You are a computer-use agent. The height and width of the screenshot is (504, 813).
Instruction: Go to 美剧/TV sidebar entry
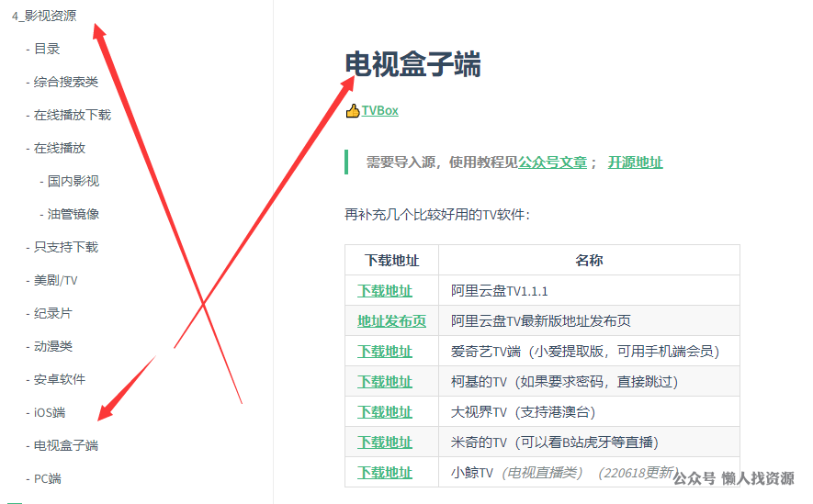tap(55, 281)
